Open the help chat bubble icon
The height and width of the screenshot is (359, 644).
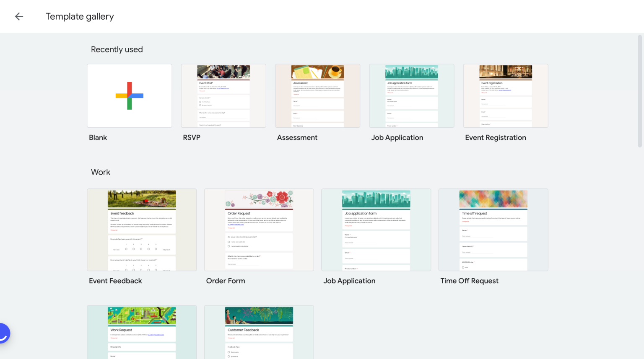coord(3,333)
